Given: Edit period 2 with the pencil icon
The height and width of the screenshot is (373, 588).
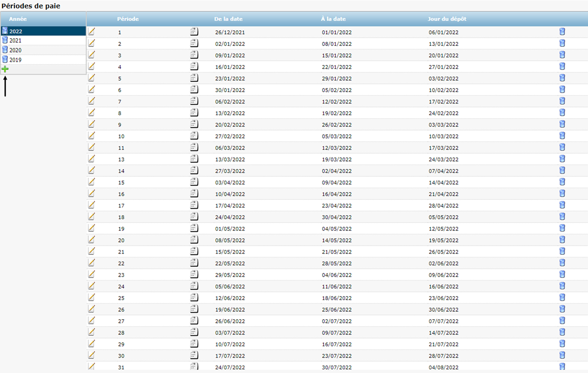Looking at the screenshot, I should click(x=91, y=43).
